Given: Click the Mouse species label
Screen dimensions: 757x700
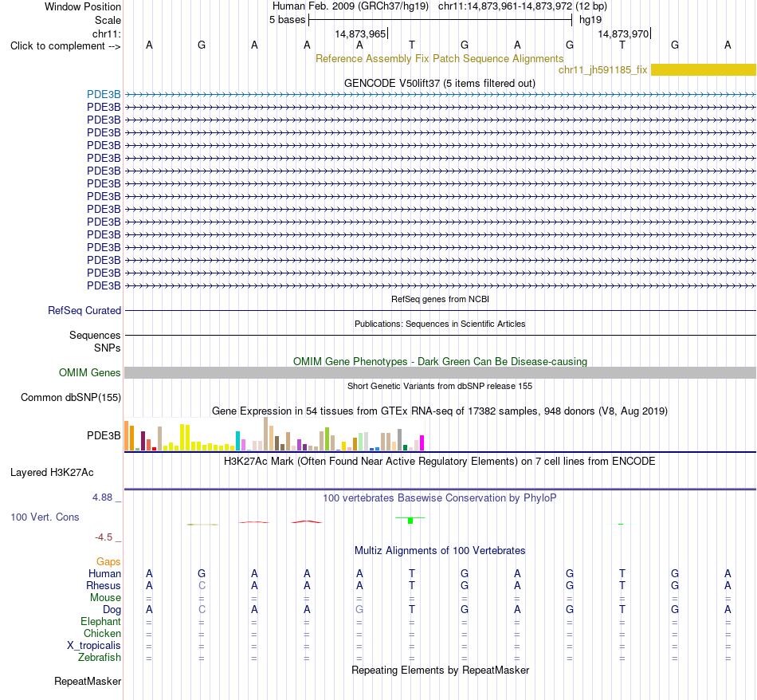Looking at the screenshot, I should click(105, 598).
